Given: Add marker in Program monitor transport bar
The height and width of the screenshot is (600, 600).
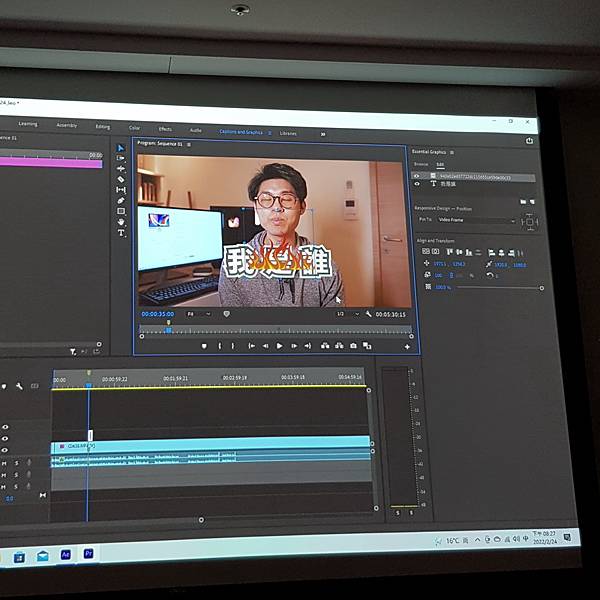Looking at the screenshot, I should tap(204, 346).
